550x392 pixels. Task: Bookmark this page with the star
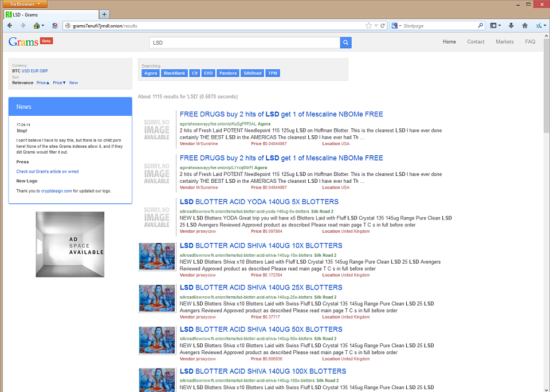tap(368, 26)
